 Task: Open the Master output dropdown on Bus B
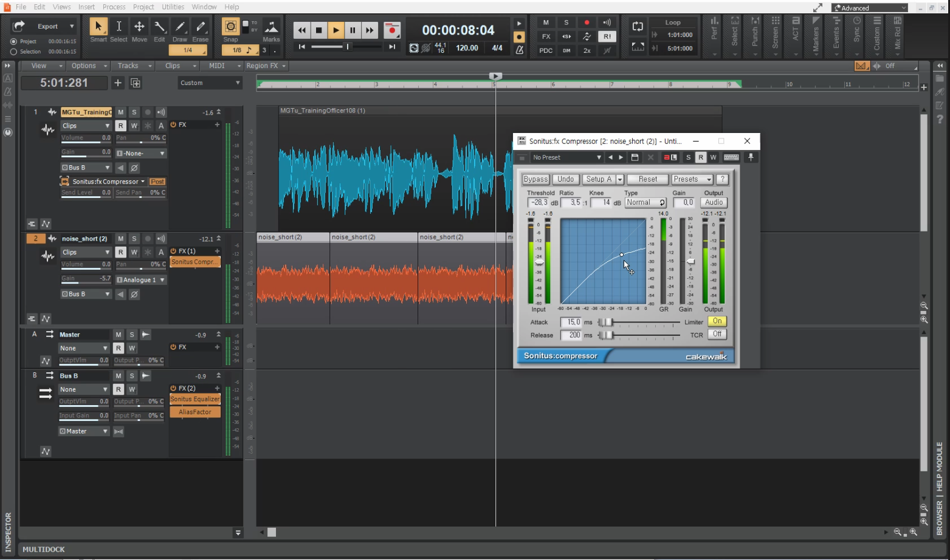click(84, 431)
